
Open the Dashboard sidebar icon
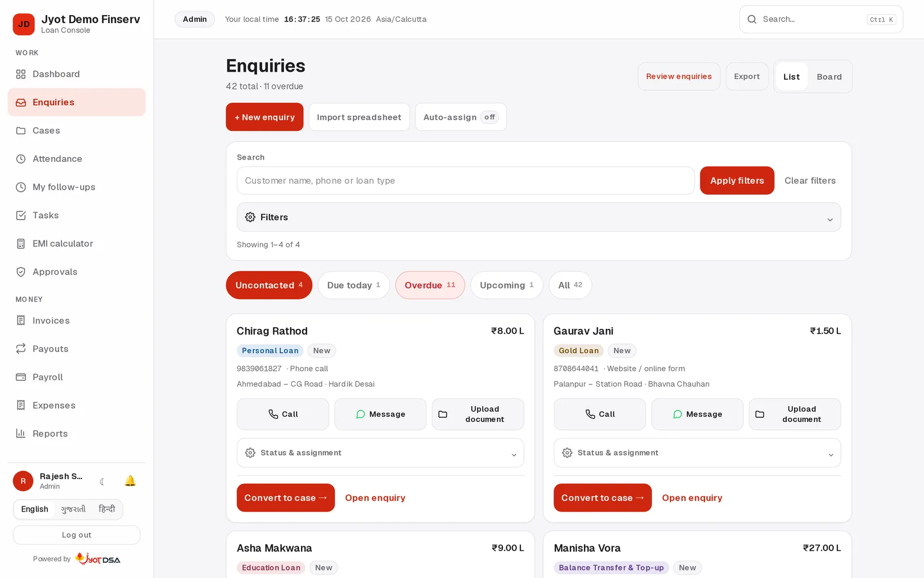(x=21, y=74)
